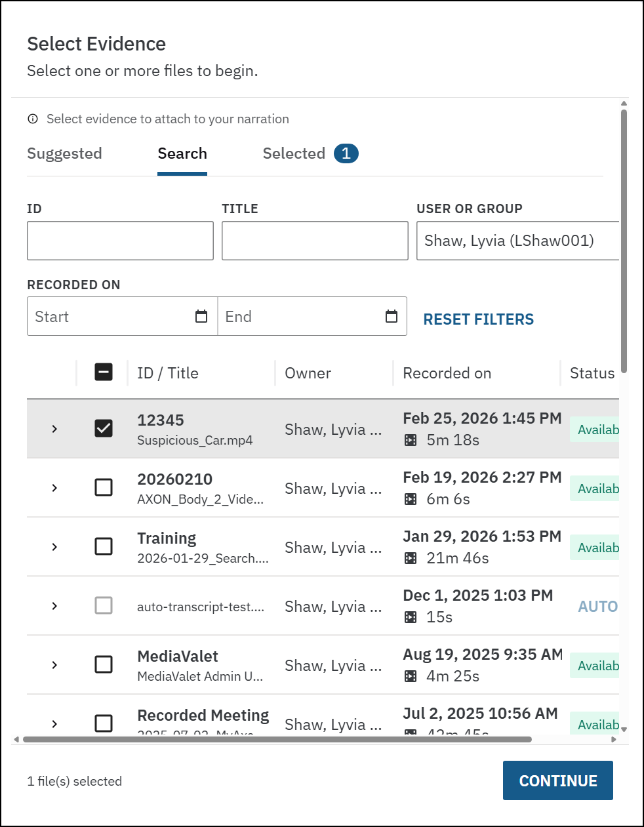
Task: Click film icon beside 4m 25s duration
Action: tap(411, 676)
